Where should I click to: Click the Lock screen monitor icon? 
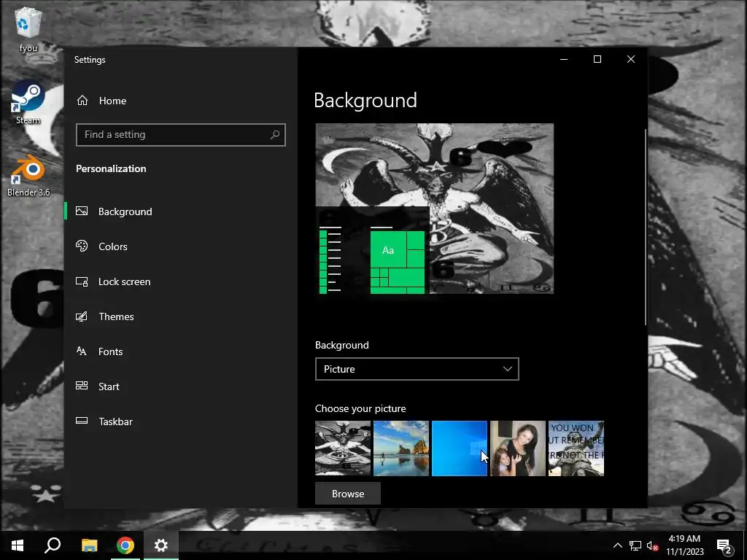(x=82, y=281)
